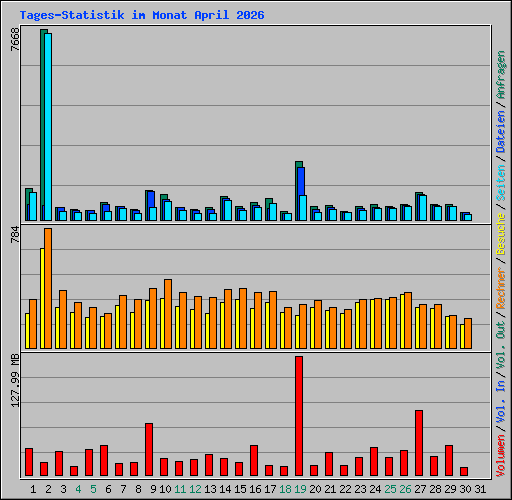Click the cyan pages bar for day 27
This screenshot has width=512, height=500.
[x=423, y=208]
